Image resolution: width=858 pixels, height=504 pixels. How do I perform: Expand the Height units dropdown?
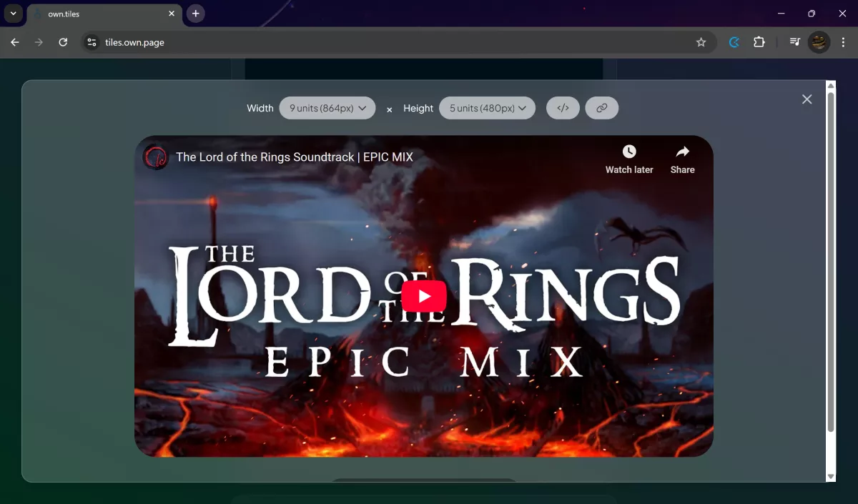click(x=487, y=108)
